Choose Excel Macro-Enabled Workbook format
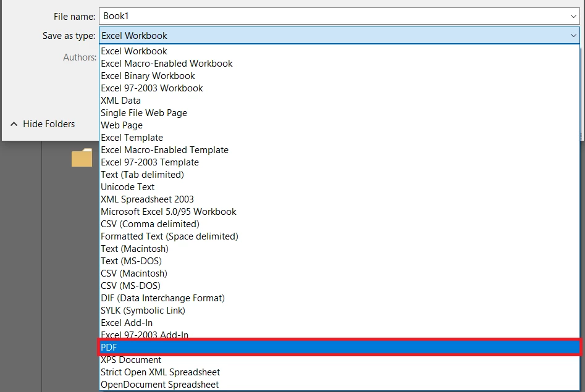Viewport: 585px width, 392px height. [x=340, y=64]
